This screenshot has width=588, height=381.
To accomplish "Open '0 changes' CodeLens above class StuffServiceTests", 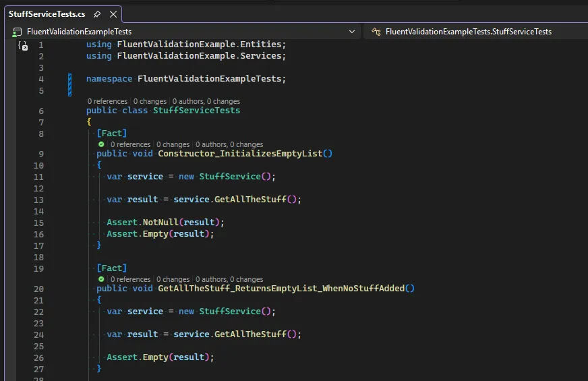I will pyautogui.click(x=150, y=101).
